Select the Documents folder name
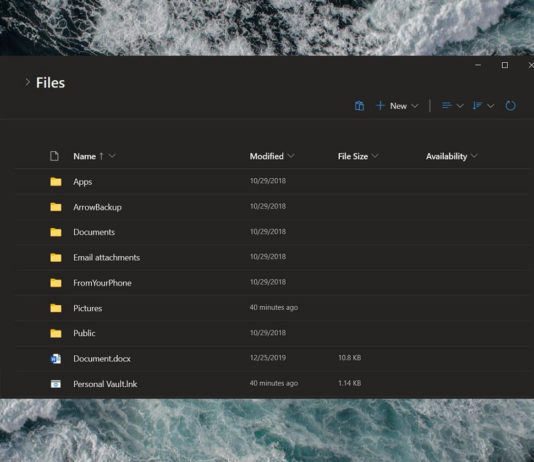Screen dimensions: 534x462 pos(94,232)
